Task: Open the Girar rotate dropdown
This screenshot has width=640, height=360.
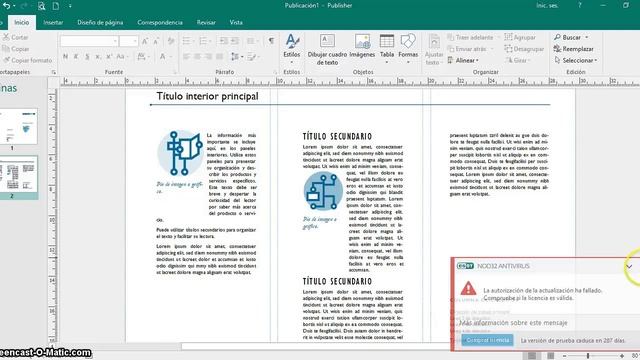Action: tap(518, 60)
